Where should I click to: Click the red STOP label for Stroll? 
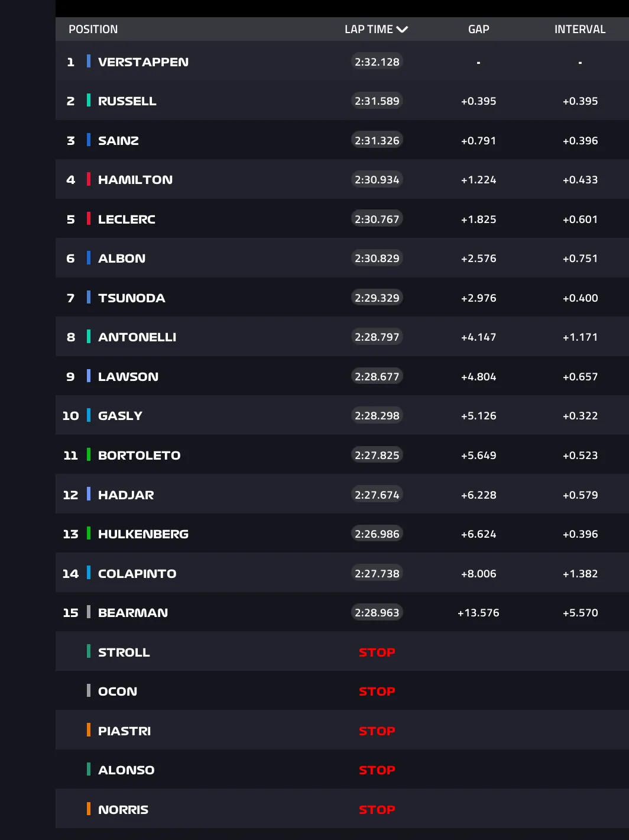point(377,652)
